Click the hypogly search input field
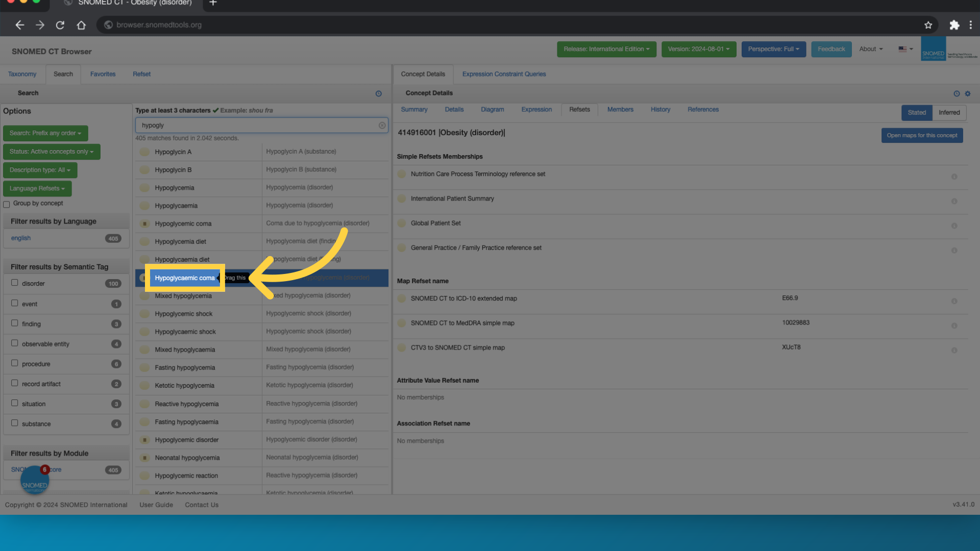980x551 pixels. click(255, 126)
